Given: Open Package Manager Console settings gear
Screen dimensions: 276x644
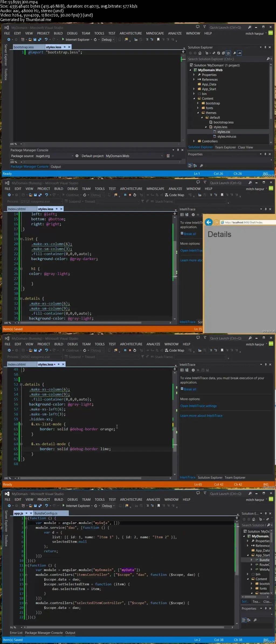Looking at the screenshot, I should [x=77, y=156].
